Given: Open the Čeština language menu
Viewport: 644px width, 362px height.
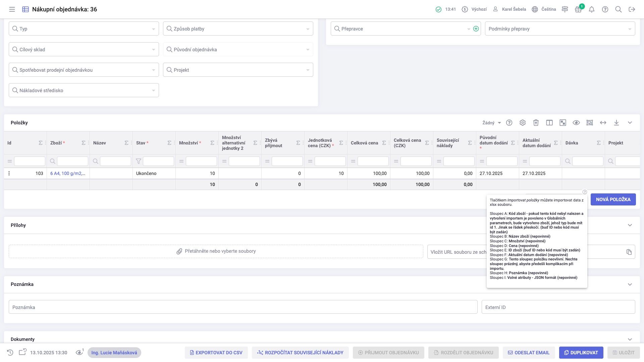Looking at the screenshot, I should [x=544, y=9].
